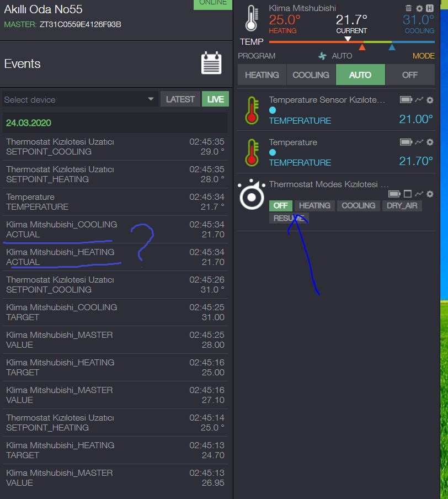
Task: Click the H icon on Klima Mitshubishi
Action: point(430,8)
